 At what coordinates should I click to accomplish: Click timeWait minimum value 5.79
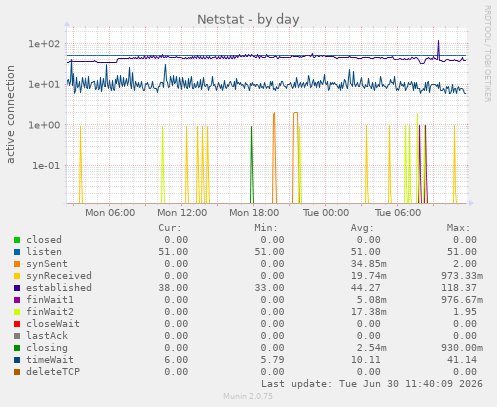(x=272, y=360)
